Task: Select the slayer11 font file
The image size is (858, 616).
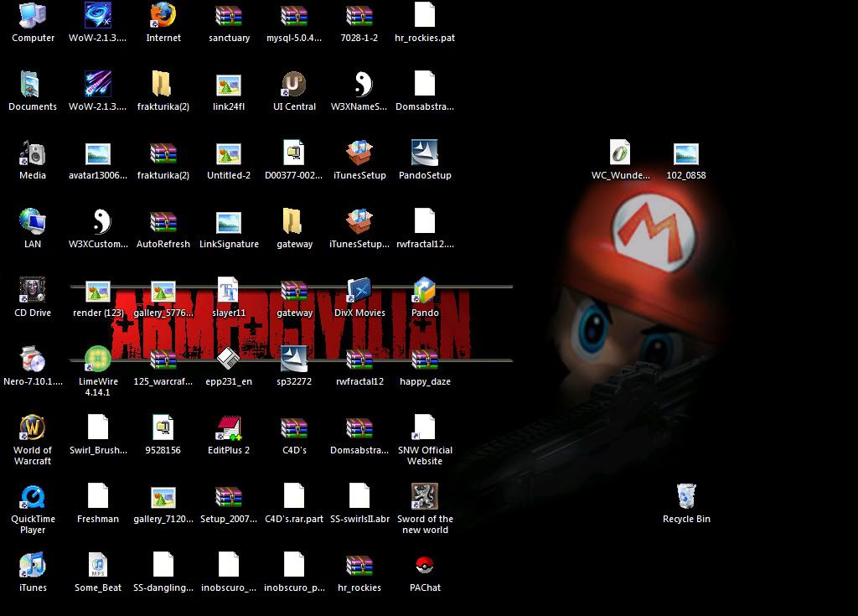Action: (x=229, y=291)
